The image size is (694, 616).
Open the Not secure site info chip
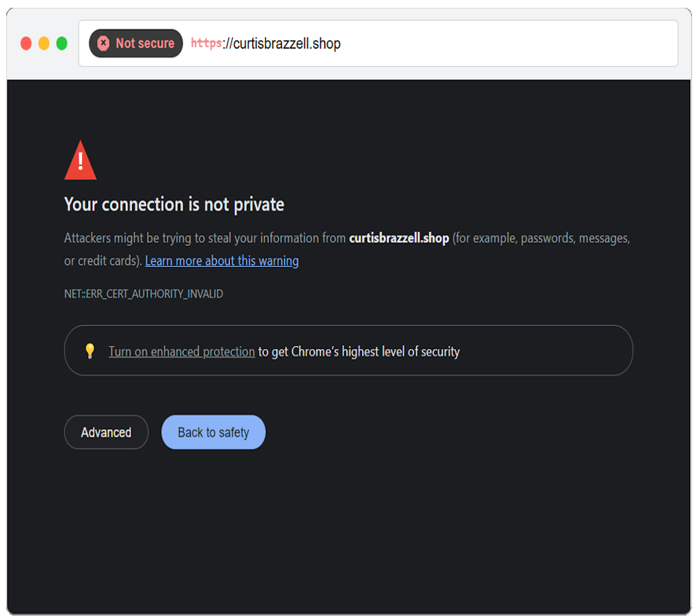pos(136,43)
